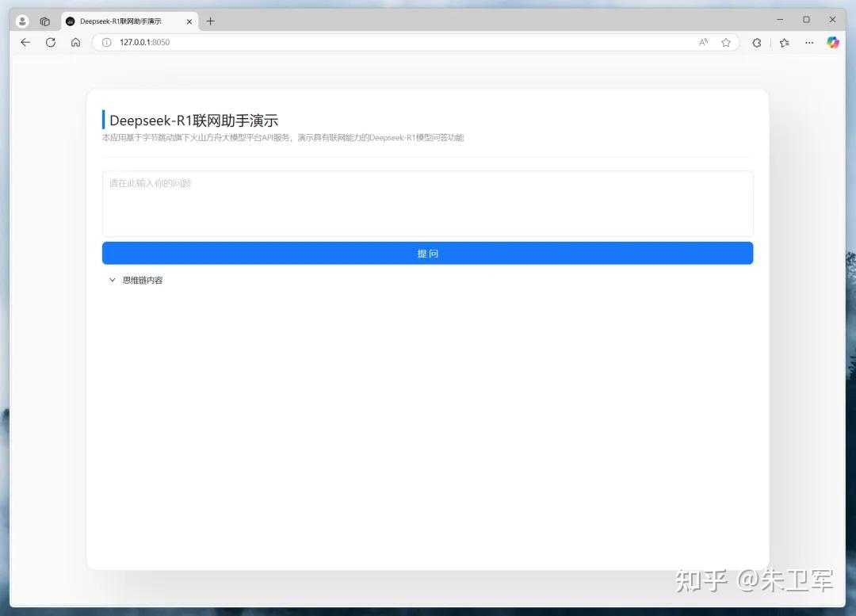The image size is (856, 616).
Task: Open the tab actions menu
Action: click(x=45, y=21)
